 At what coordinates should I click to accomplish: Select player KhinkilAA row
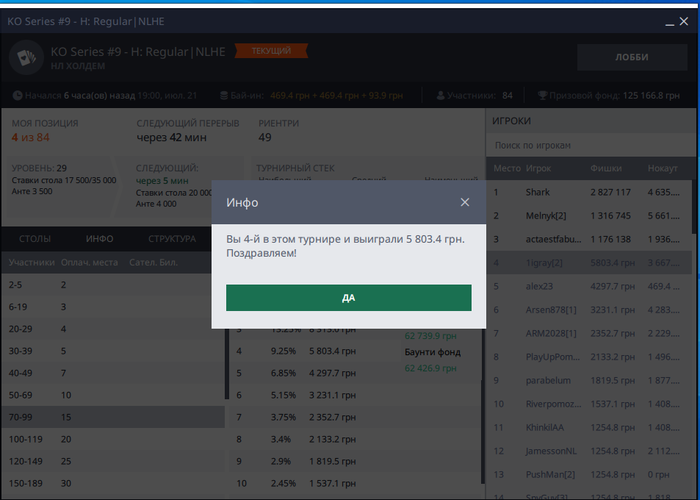589,428
